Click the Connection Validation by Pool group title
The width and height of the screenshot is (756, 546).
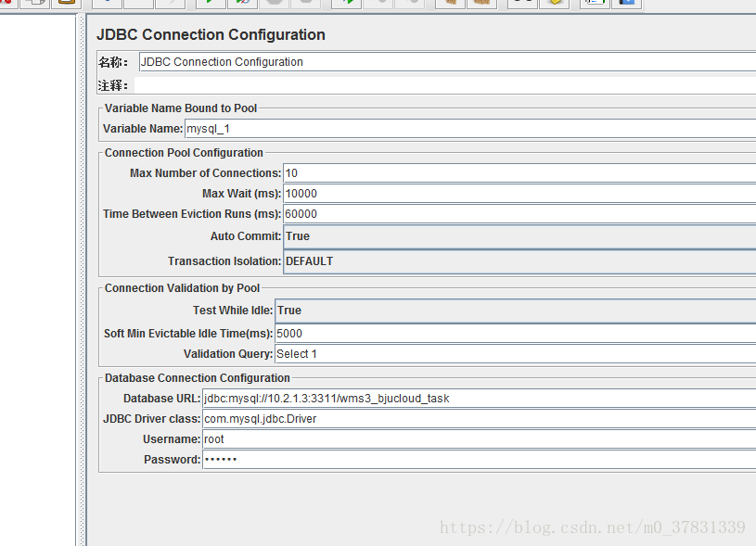pyautogui.click(x=182, y=288)
